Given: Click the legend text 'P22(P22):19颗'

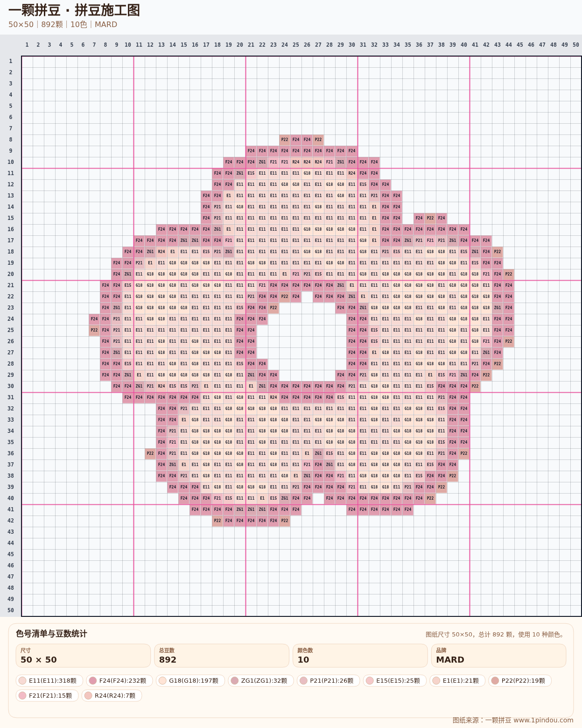Looking at the screenshot, I should (523, 681).
